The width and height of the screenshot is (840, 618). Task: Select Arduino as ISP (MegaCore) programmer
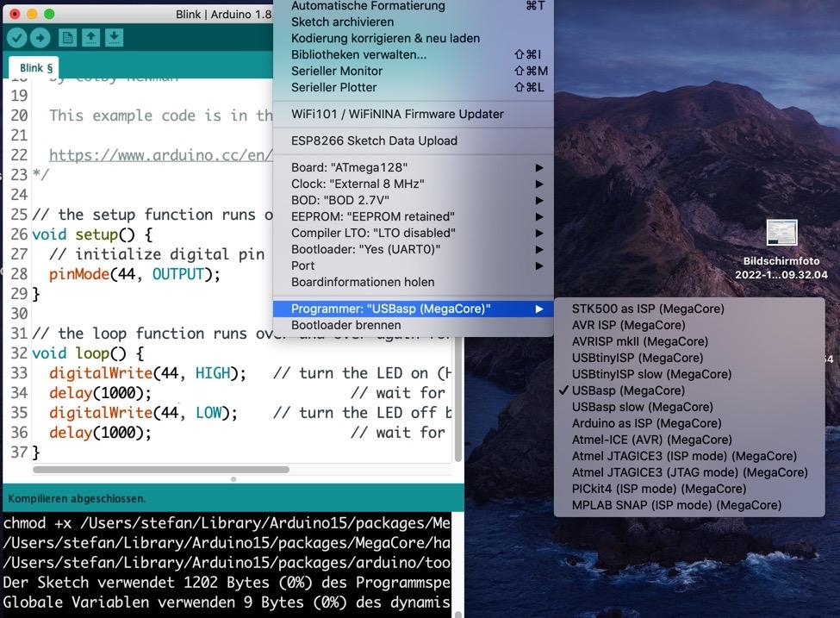[x=689, y=423]
